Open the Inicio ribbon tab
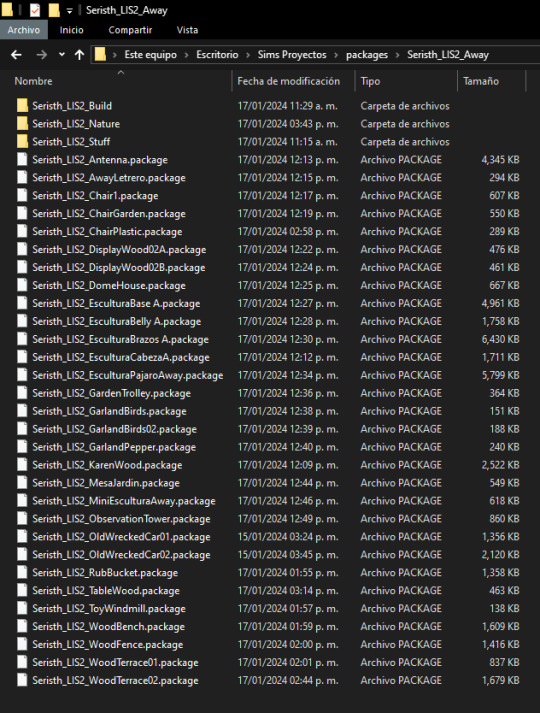This screenshot has height=713, width=540. (71, 30)
